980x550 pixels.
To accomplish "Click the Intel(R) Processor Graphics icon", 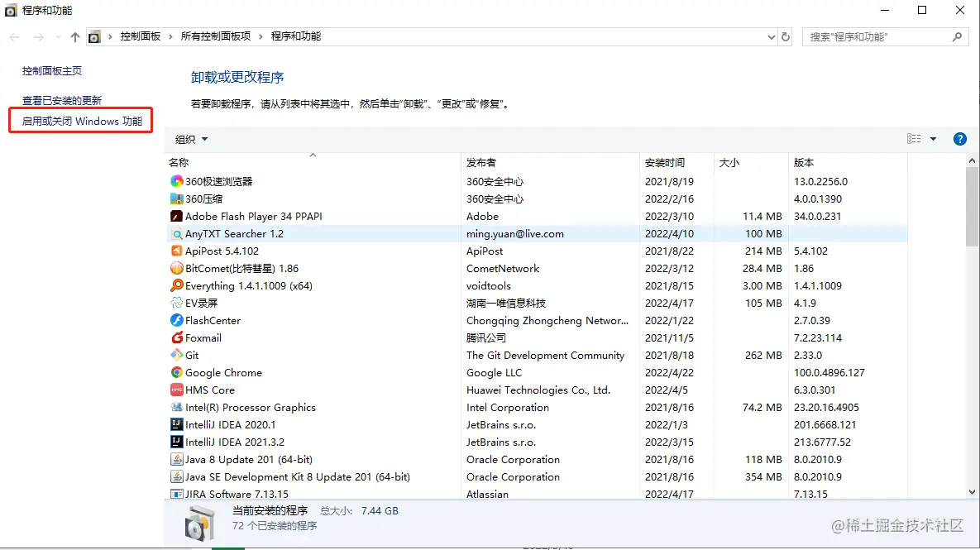I will (177, 407).
